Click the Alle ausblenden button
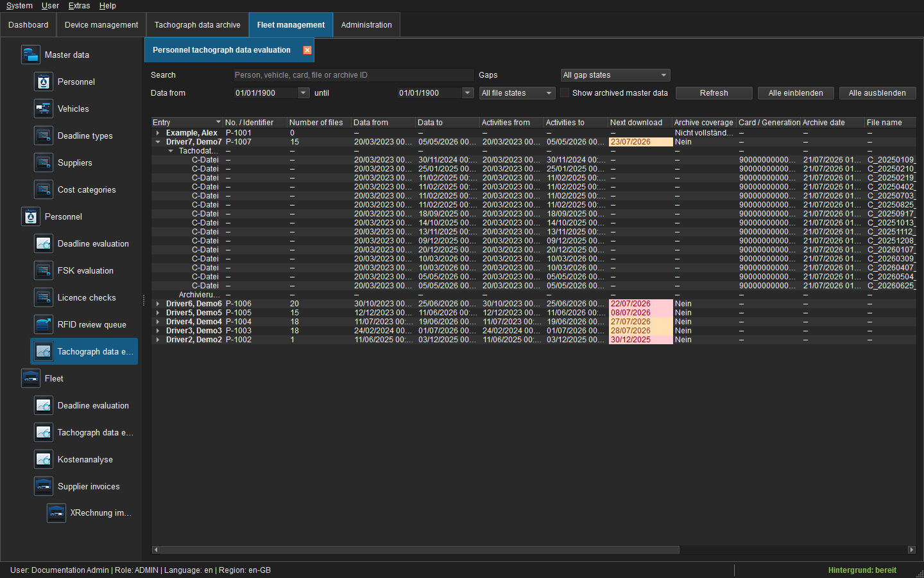The height and width of the screenshot is (578, 924). pyautogui.click(x=877, y=93)
